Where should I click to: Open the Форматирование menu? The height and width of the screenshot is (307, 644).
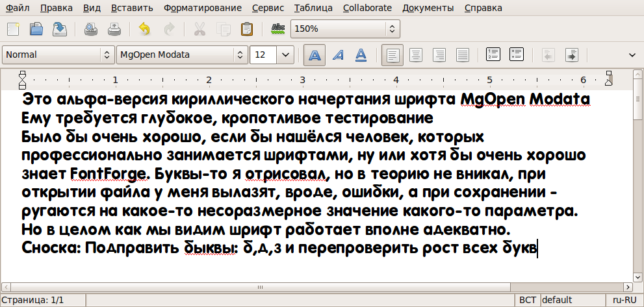[203, 8]
